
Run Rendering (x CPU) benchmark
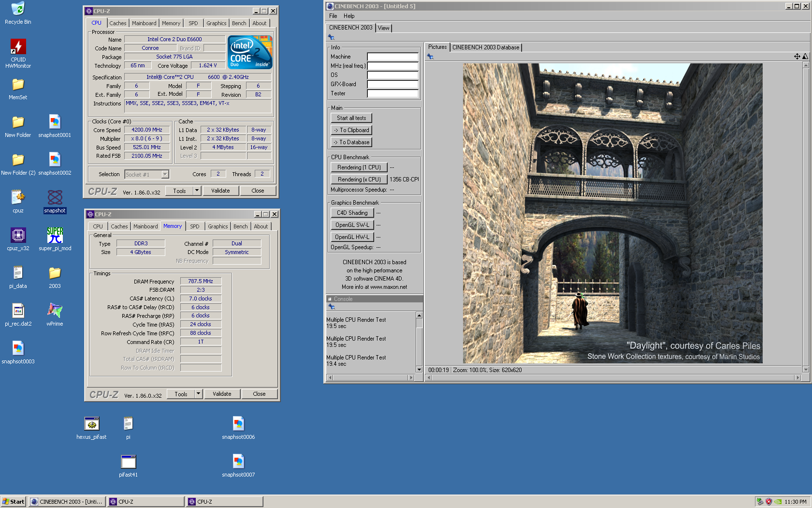[359, 179]
